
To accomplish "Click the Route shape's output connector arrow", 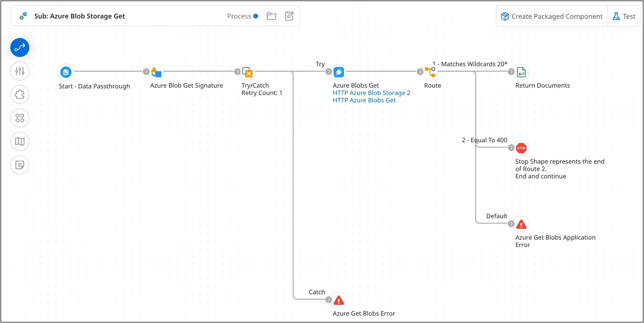I will click(x=420, y=71).
